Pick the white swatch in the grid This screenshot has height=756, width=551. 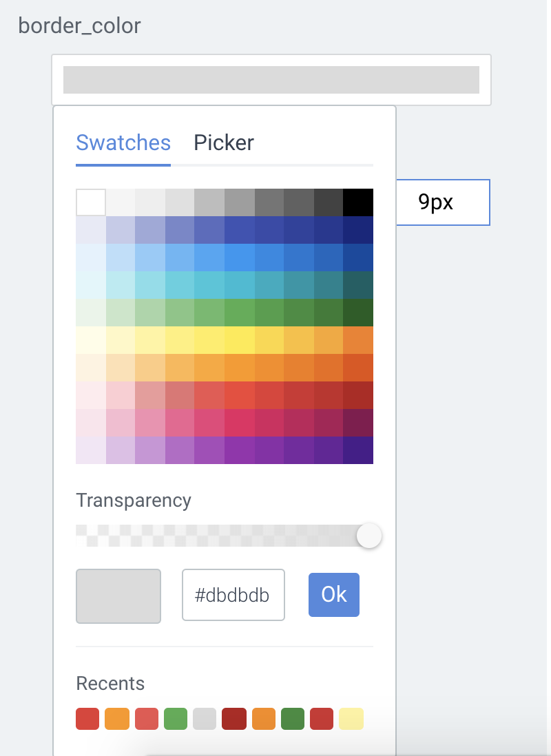pos(90,202)
